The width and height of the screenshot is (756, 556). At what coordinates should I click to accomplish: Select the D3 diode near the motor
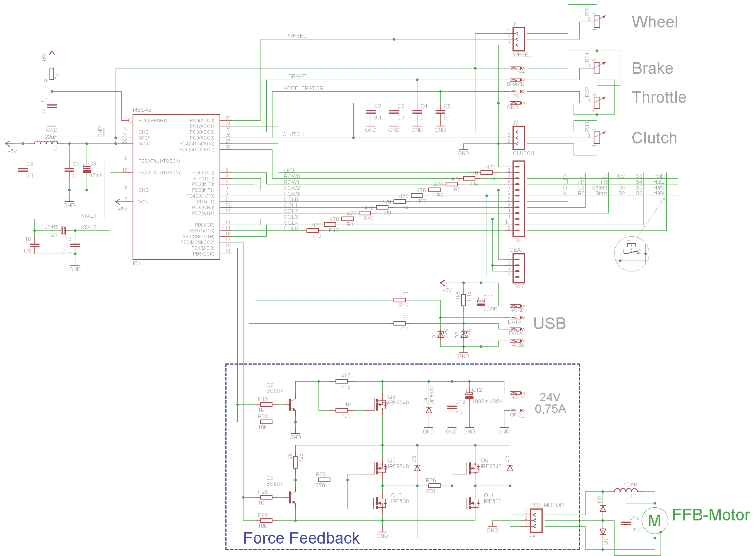(x=603, y=509)
